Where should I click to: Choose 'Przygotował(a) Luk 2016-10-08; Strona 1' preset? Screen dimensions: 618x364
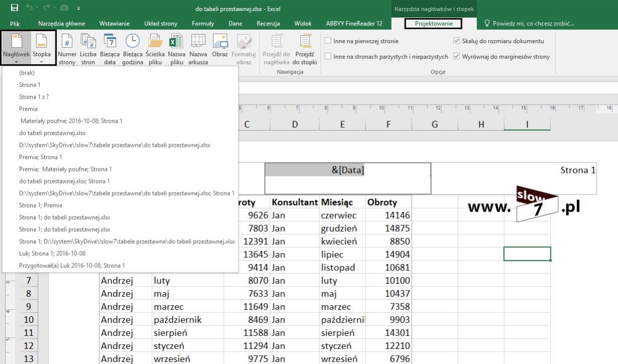[x=120, y=265]
